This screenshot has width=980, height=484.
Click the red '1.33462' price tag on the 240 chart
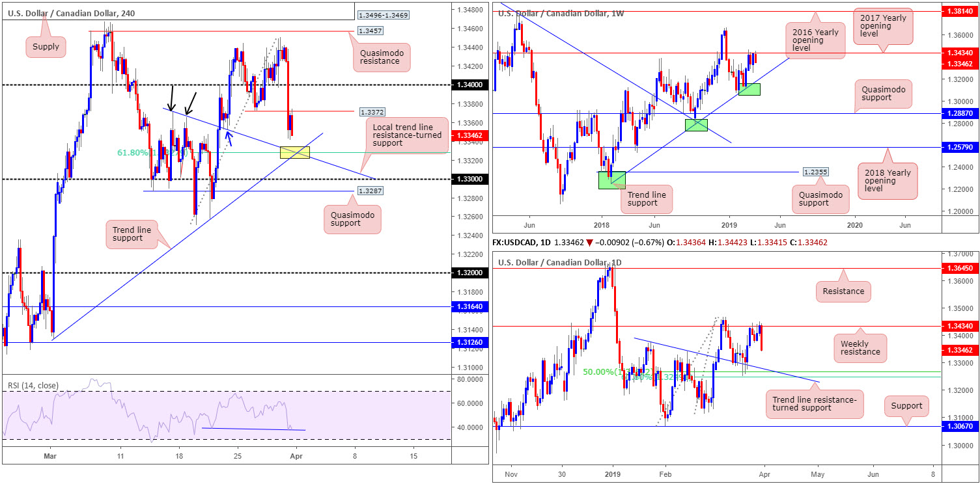coord(468,135)
